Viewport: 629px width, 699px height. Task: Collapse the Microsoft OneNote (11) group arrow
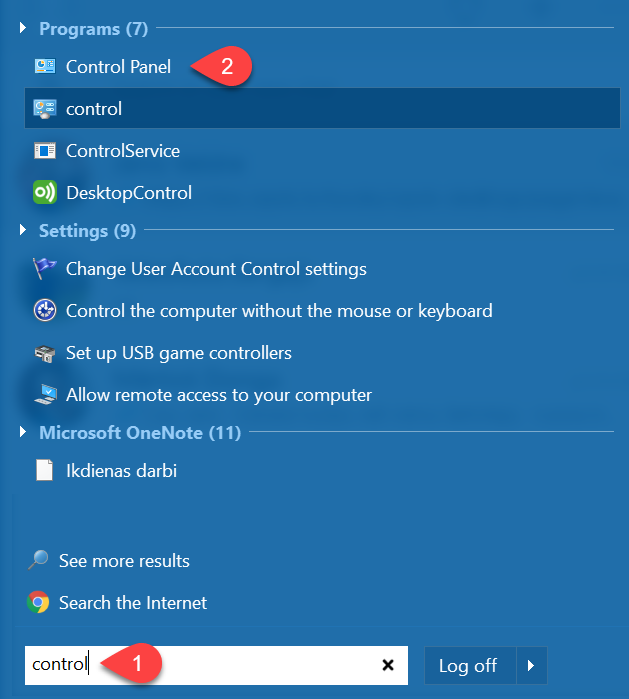(23, 432)
